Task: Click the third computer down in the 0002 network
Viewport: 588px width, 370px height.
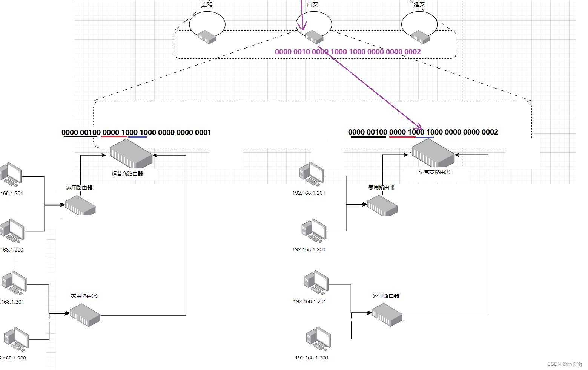Action: 316,282
